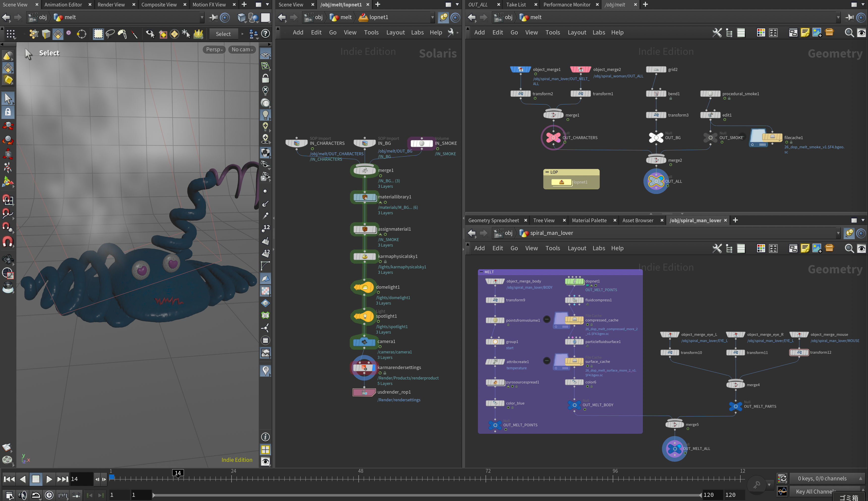Open the Labs menu in lopnet1 pane
Image resolution: width=868 pixels, height=501 pixels.
[417, 32]
